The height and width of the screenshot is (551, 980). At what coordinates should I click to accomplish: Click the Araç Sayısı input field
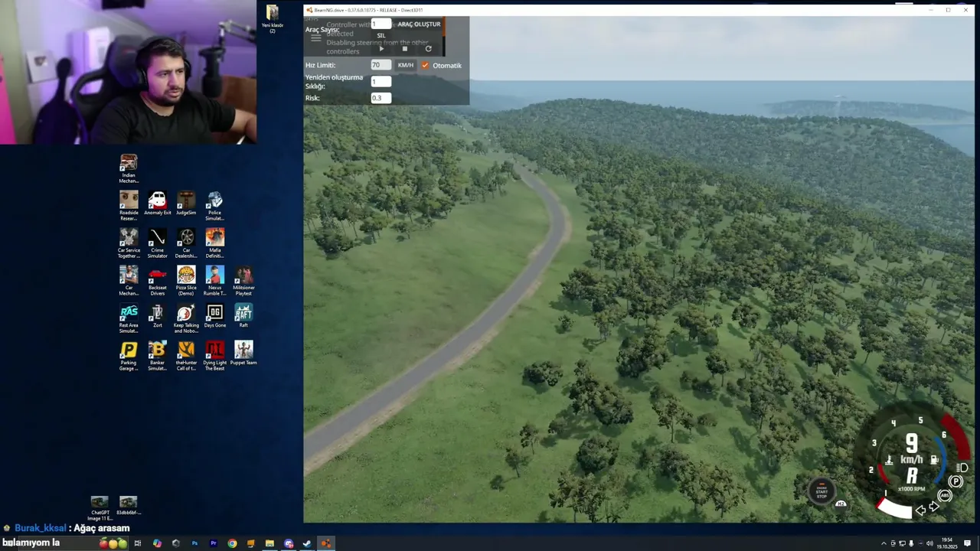381,24
